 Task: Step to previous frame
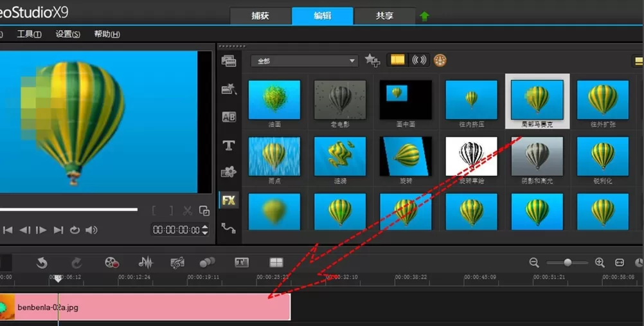click(24, 230)
